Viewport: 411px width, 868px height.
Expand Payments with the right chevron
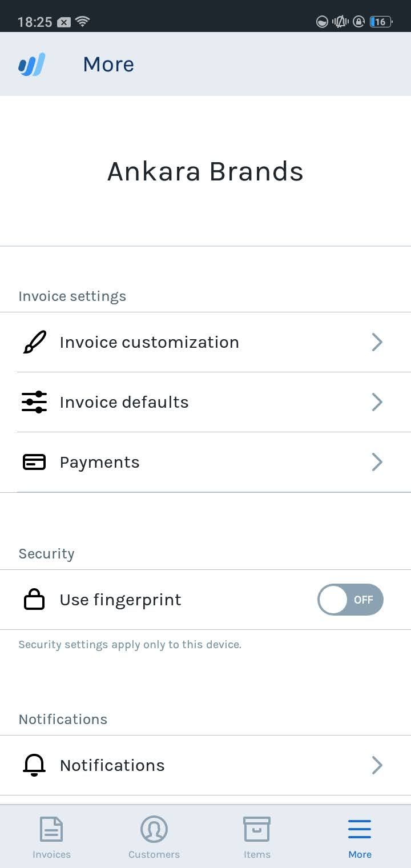point(377,462)
